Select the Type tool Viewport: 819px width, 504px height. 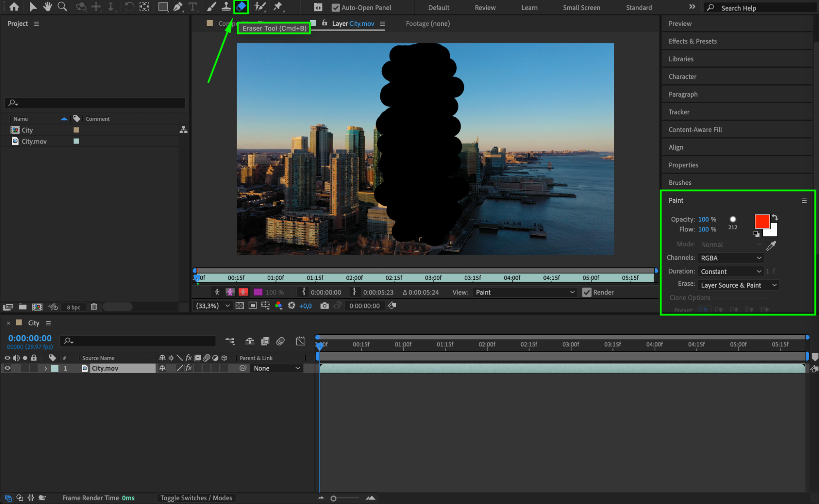point(193,7)
